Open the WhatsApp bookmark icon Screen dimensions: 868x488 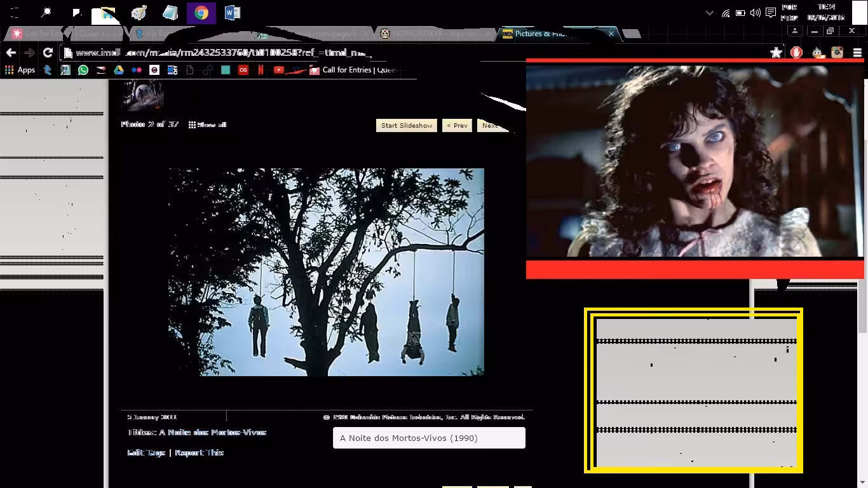[x=83, y=70]
